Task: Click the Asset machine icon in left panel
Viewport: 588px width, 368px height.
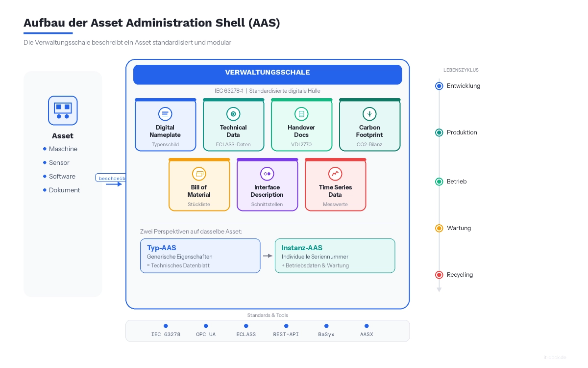Action: point(63,110)
